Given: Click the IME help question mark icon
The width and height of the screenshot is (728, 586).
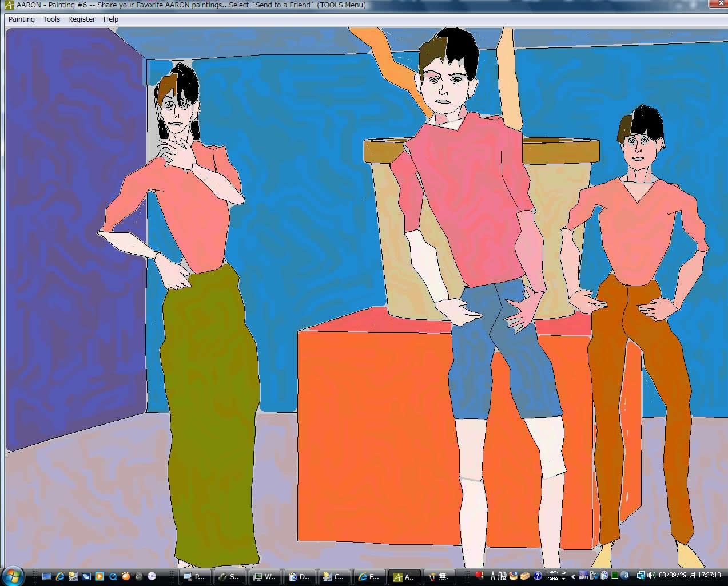Looking at the screenshot, I should click(x=538, y=576).
